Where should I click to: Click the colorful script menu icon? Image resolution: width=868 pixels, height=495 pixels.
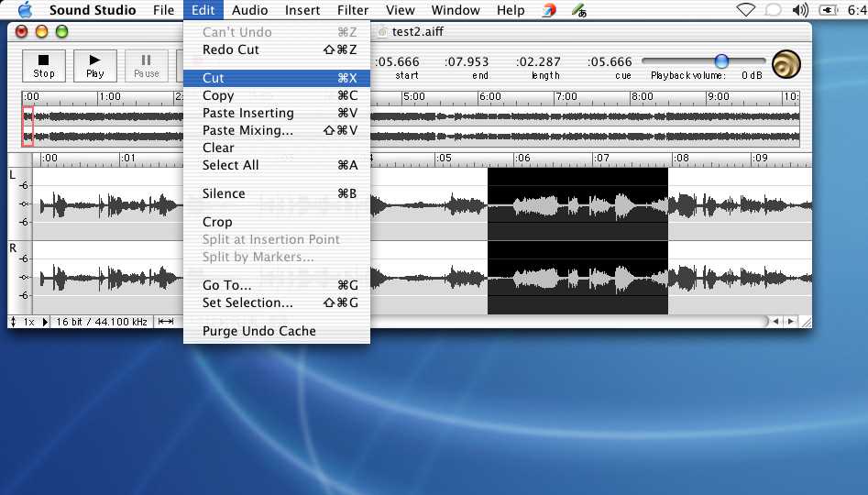[x=549, y=10]
